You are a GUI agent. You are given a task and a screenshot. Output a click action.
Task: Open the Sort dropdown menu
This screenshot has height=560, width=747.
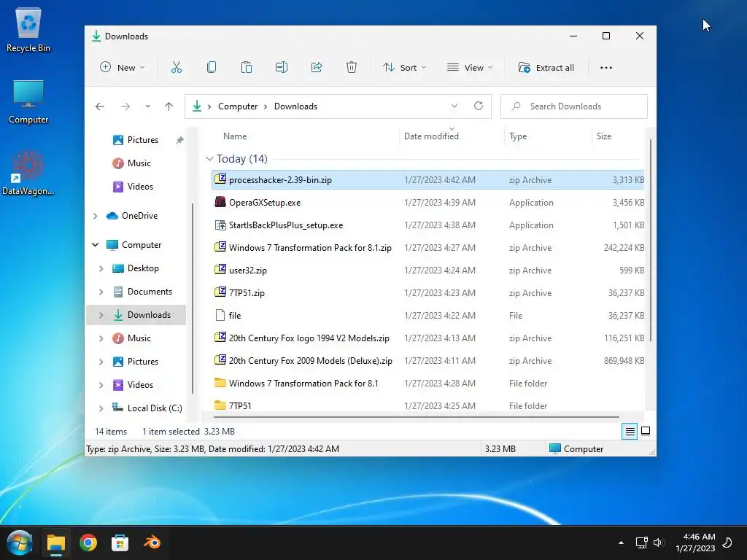[x=404, y=68]
